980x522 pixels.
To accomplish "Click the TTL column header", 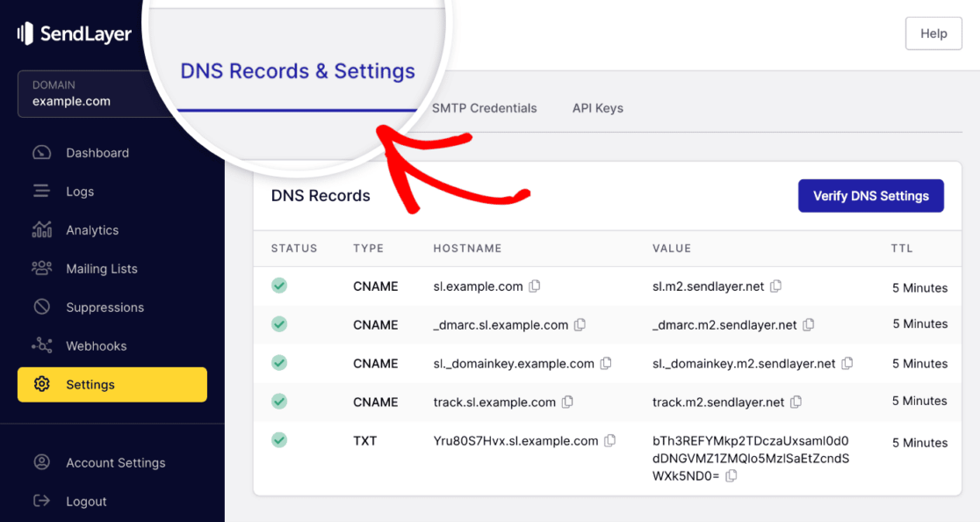I will click(902, 248).
